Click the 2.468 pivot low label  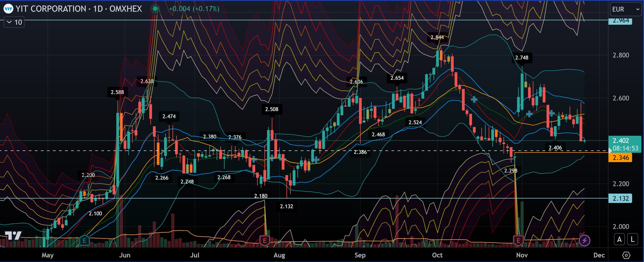378,134
